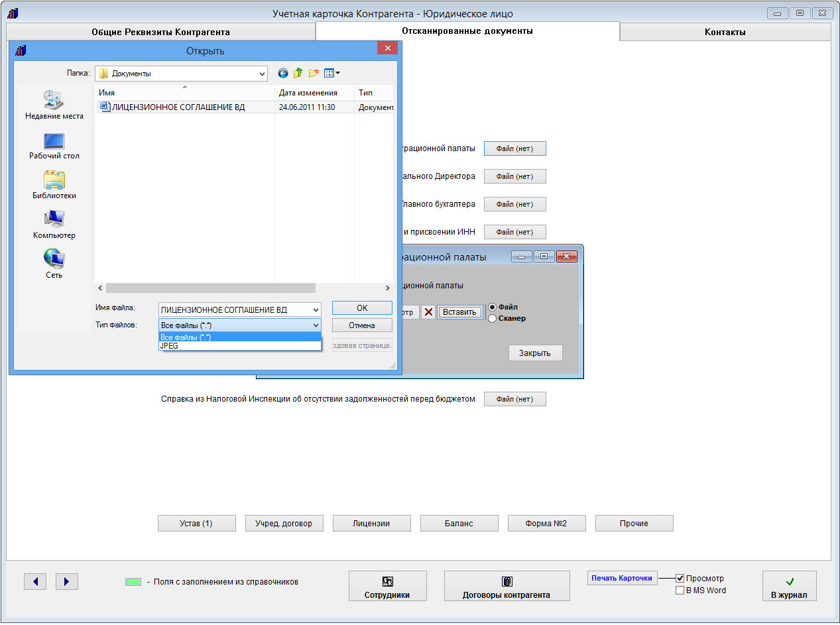Open the Форма №2 button

[546, 524]
